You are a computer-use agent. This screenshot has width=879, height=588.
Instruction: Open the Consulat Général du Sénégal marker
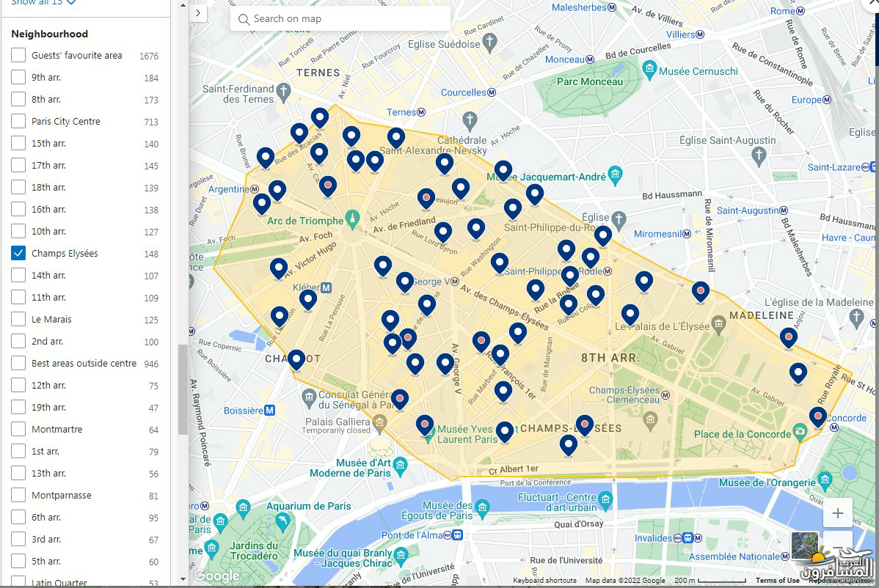point(309,398)
